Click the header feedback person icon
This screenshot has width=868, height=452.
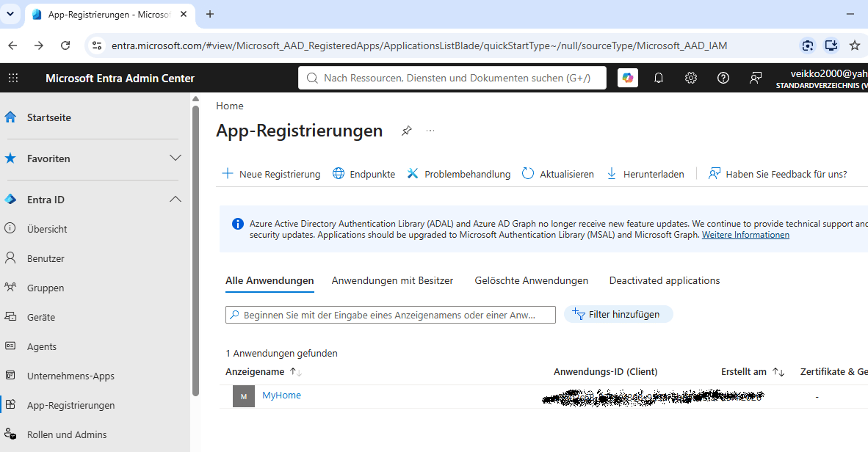click(756, 78)
